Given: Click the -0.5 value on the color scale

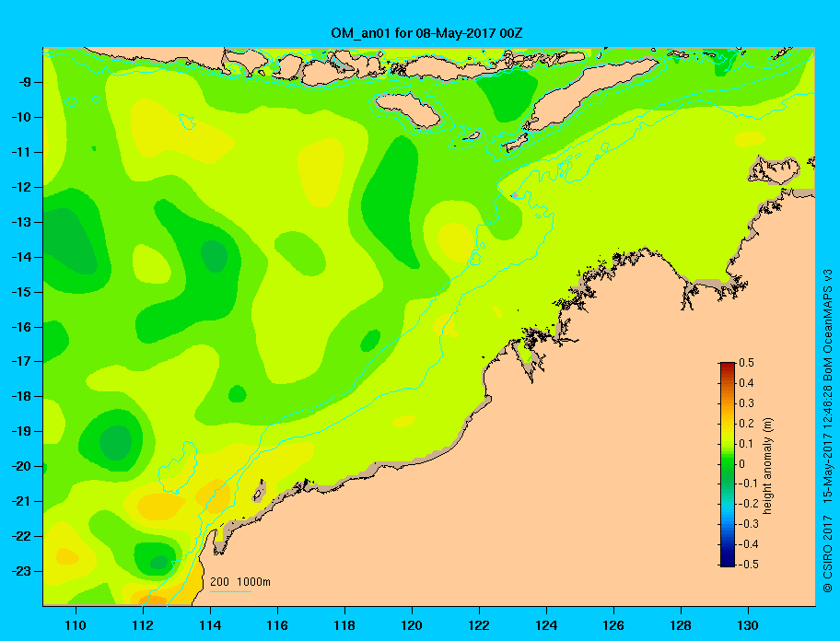Looking at the screenshot, I should pyautogui.click(x=749, y=565).
